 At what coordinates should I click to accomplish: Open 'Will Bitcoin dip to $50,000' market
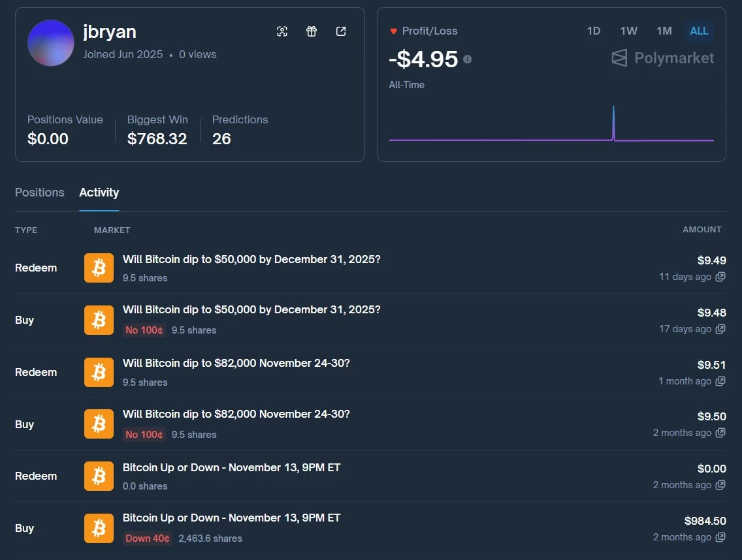click(251, 259)
